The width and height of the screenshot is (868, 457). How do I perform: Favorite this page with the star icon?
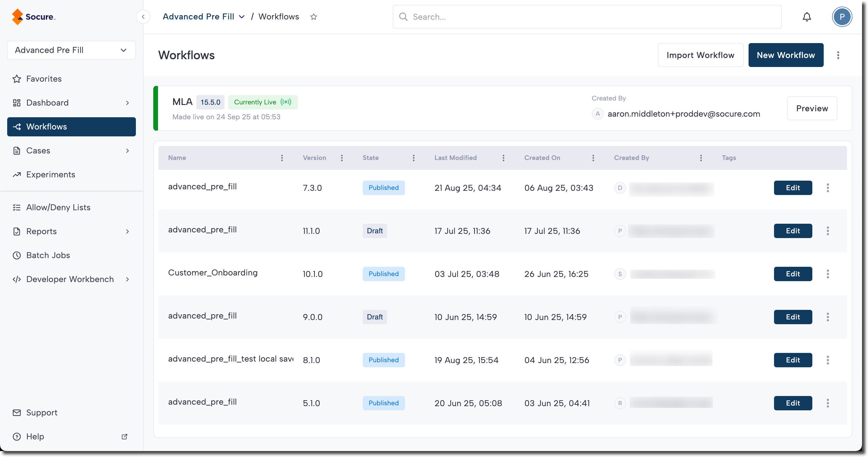coord(314,17)
